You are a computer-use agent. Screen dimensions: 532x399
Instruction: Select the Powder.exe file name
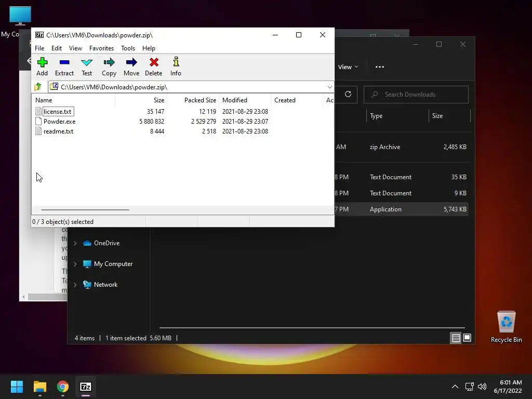[x=59, y=121]
